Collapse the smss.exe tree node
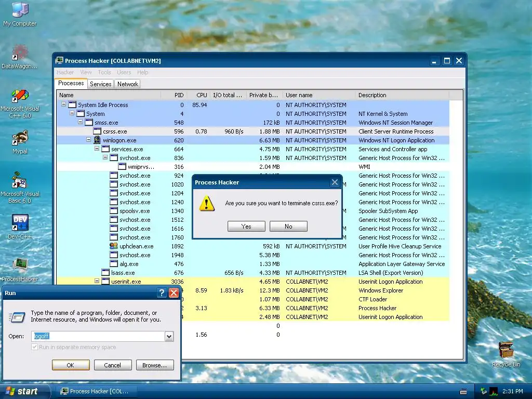The width and height of the screenshot is (532, 399). pos(80,122)
